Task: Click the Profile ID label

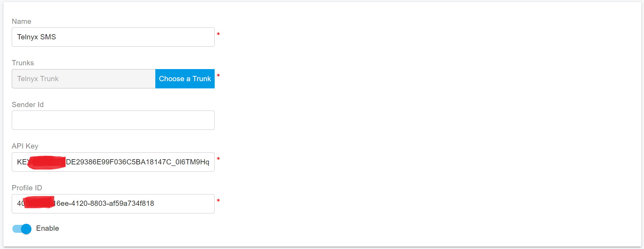Action: tap(27, 188)
